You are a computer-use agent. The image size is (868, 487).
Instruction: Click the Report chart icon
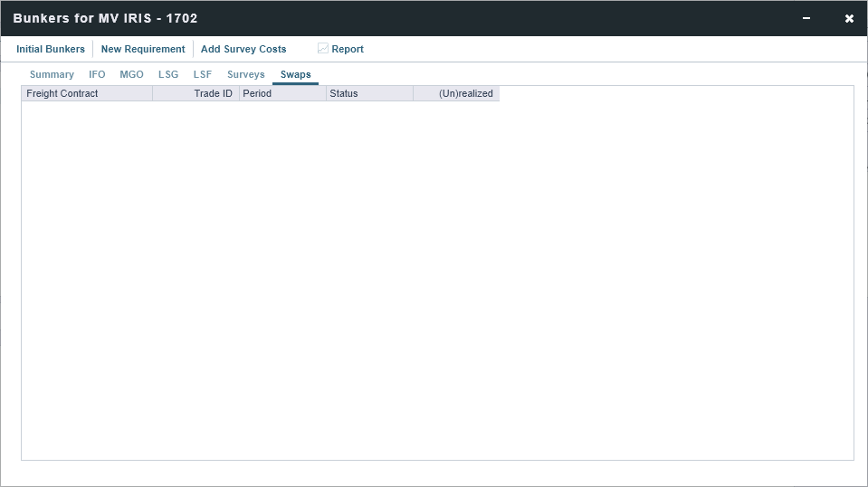(323, 49)
